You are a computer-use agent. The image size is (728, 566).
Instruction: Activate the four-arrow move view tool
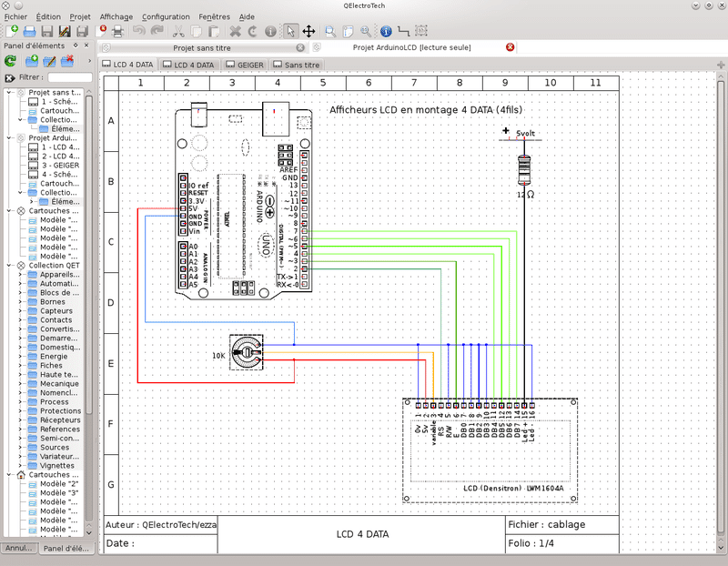click(x=309, y=31)
